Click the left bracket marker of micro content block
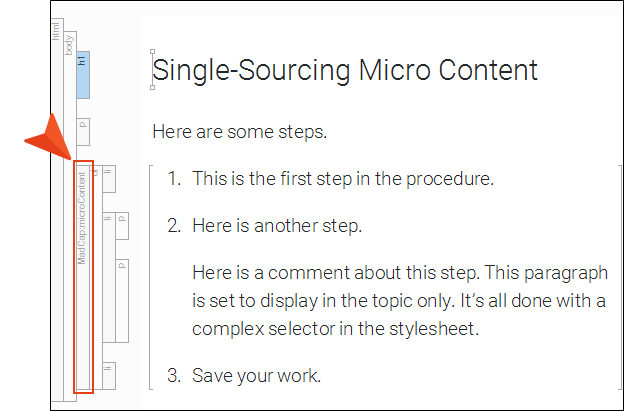 [151, 277]
